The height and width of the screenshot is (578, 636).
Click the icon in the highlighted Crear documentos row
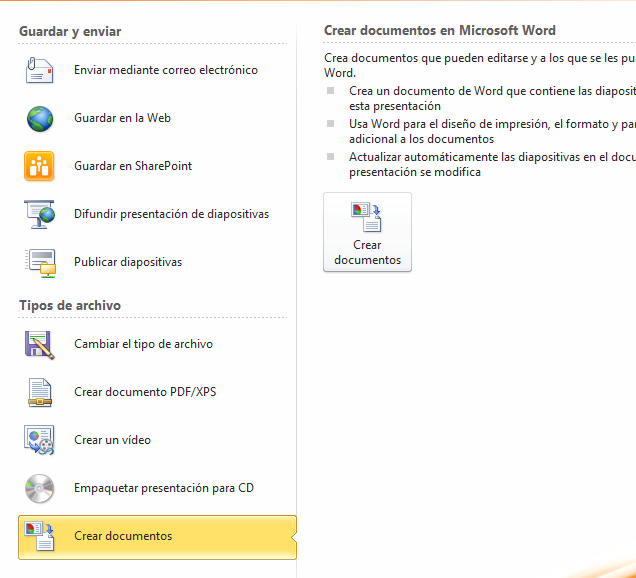pyautogui.click(x=39, y=536)
